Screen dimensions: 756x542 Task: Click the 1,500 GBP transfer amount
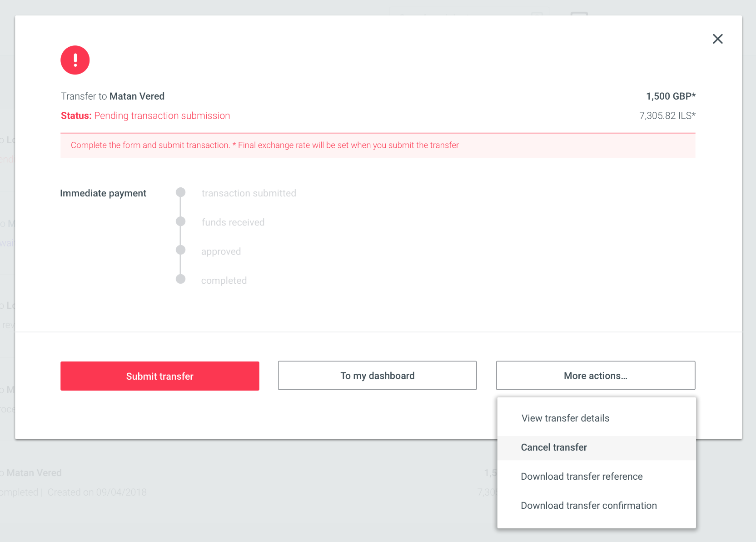pyautogui.click(x=670, y=96)
